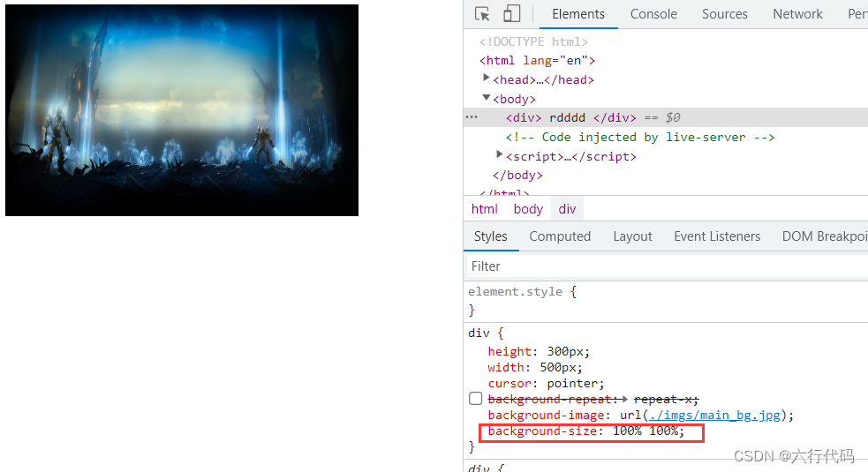Select the live-server comment node
Screen dimensions: 868x472
(640, 138)
